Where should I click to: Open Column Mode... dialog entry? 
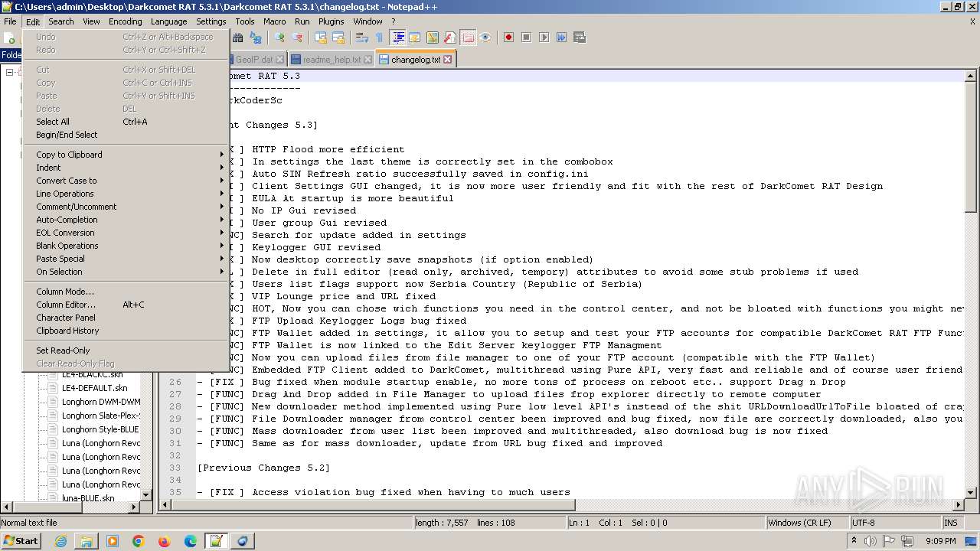(126, 292)
